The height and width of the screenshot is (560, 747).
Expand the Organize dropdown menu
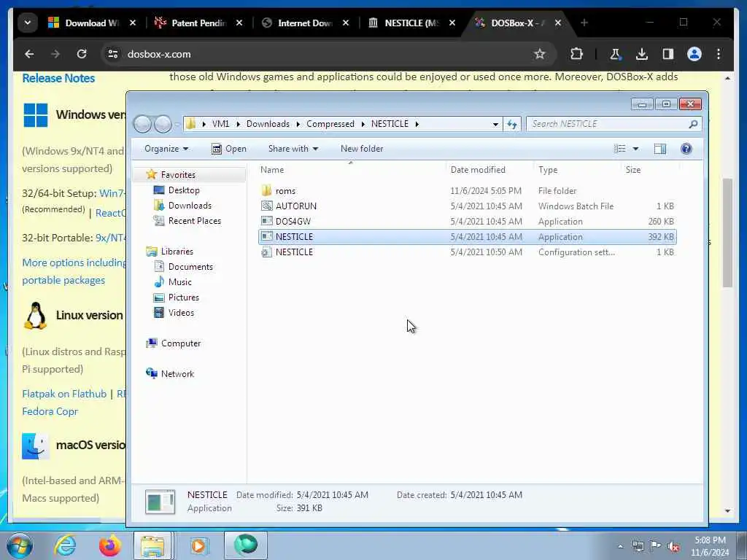(166, 149)
